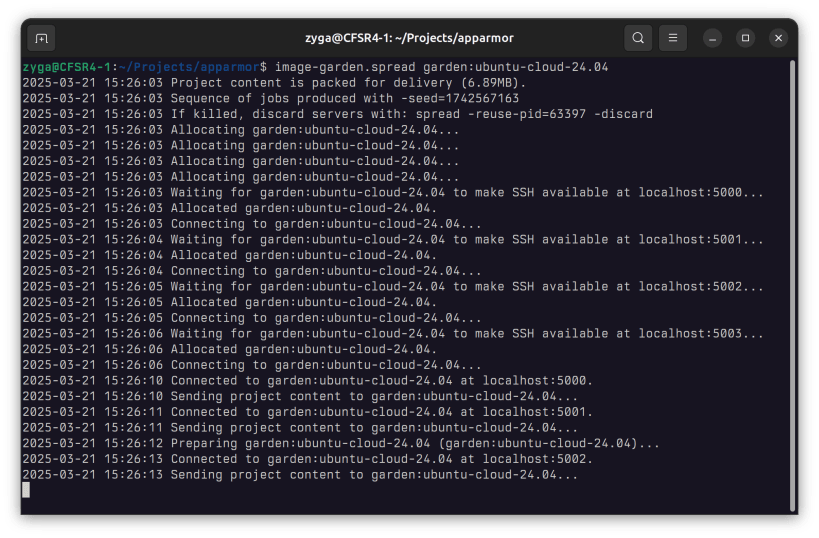Screen dimensions: 819x538
Task: Click the line 'Project content is packed for delivery'
Action: click(274, 83)
